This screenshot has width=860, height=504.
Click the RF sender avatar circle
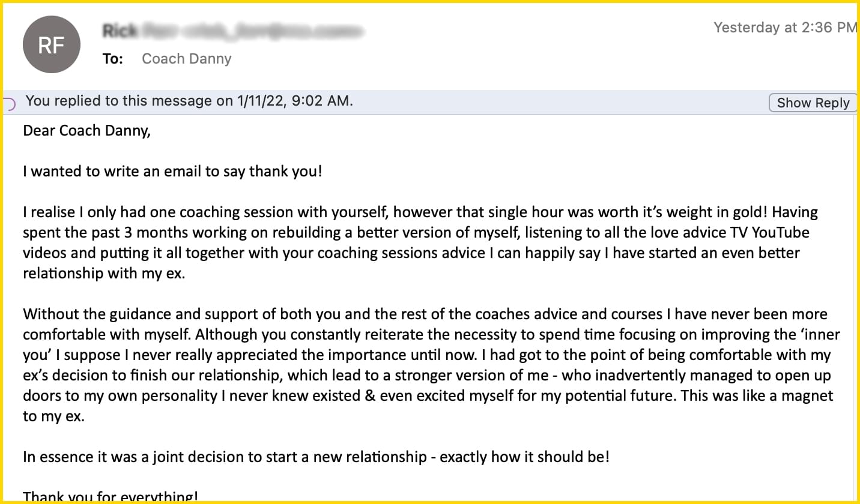click(51, 44)
